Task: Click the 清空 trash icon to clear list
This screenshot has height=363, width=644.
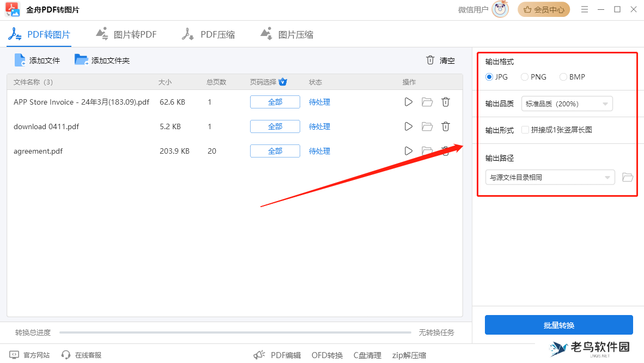Action: (x=430, y=60)
